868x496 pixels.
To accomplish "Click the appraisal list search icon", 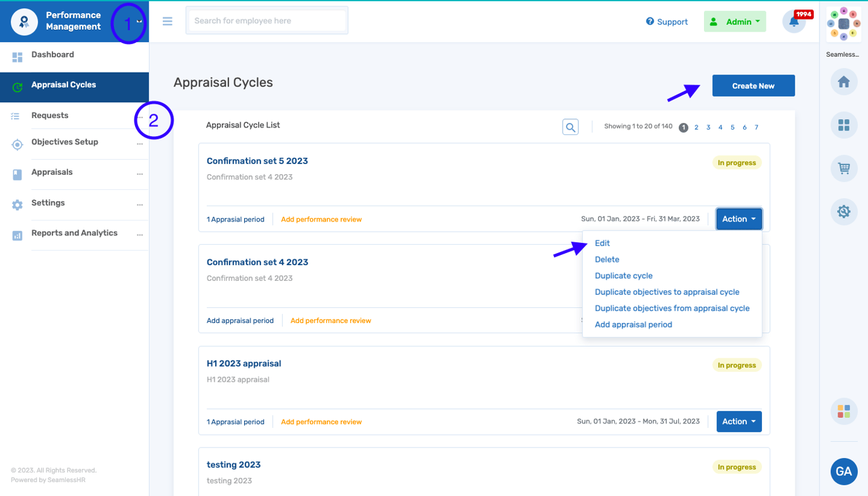I will pos(570,127).
